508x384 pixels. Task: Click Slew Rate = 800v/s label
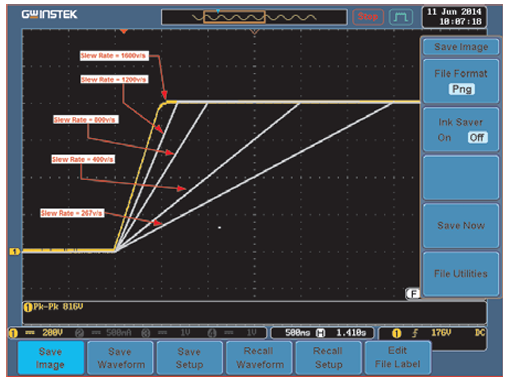(x=86, y=119)
